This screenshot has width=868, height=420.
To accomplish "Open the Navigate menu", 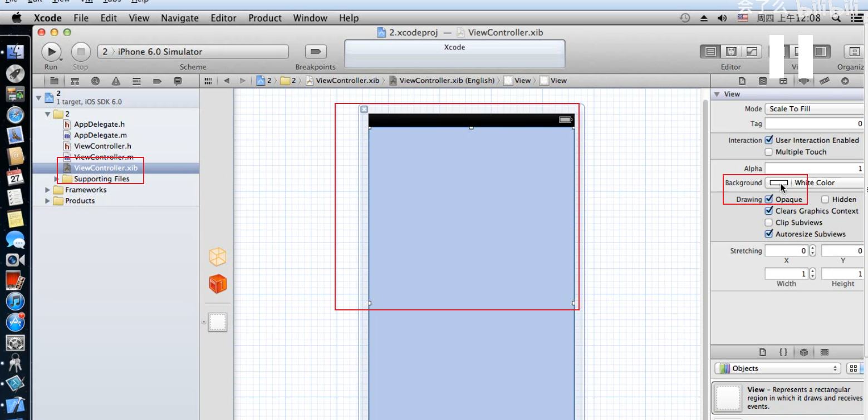I will pos(180,18).
